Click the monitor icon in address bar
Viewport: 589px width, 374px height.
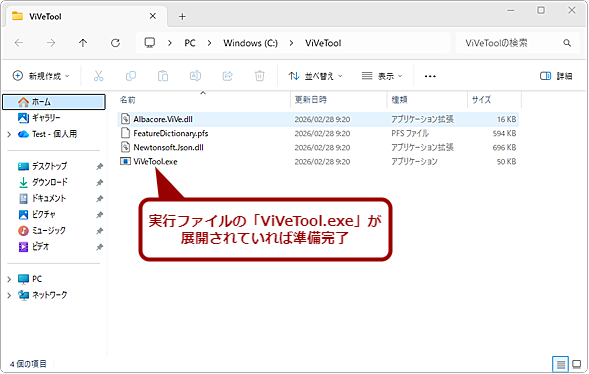click(150, 42)
